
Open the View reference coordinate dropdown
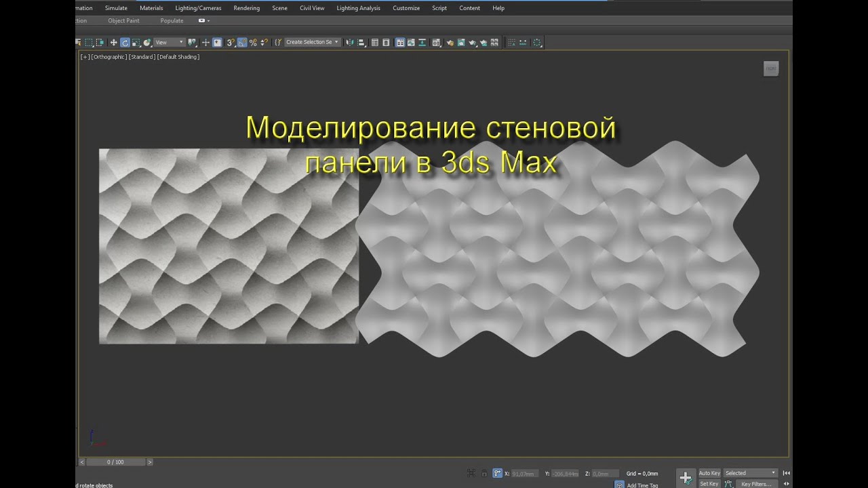pos(170,42)
